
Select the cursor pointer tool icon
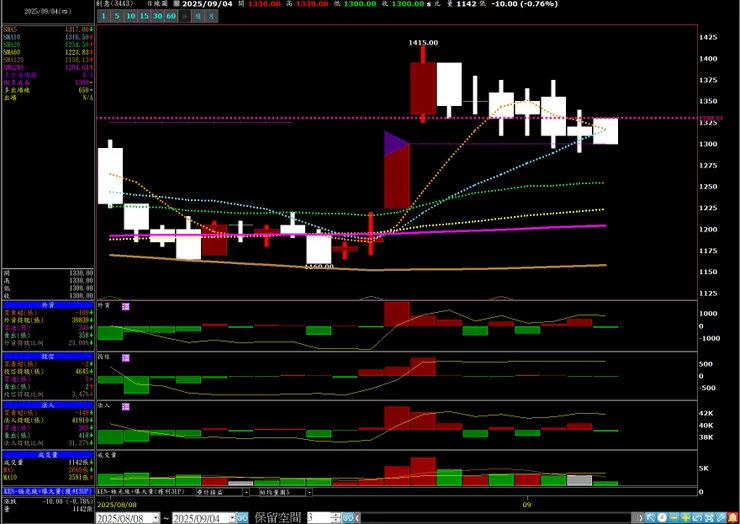(x=650, y=518)
